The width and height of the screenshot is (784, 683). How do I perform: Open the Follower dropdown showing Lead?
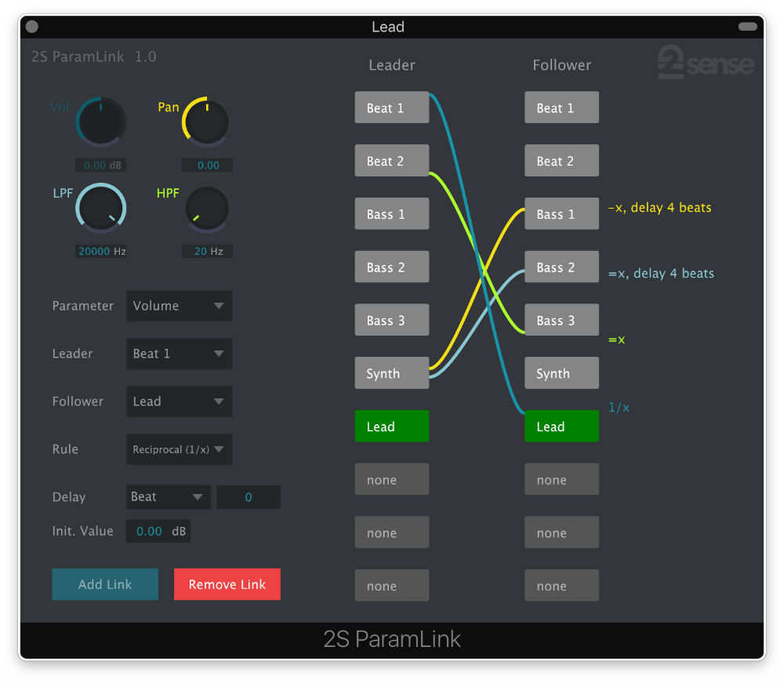179,401
